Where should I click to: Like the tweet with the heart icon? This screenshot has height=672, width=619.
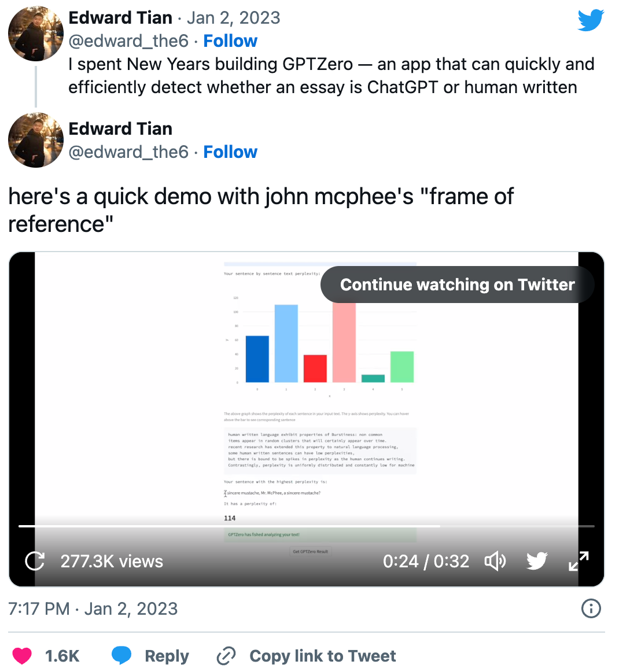click(x=22, y=656)
